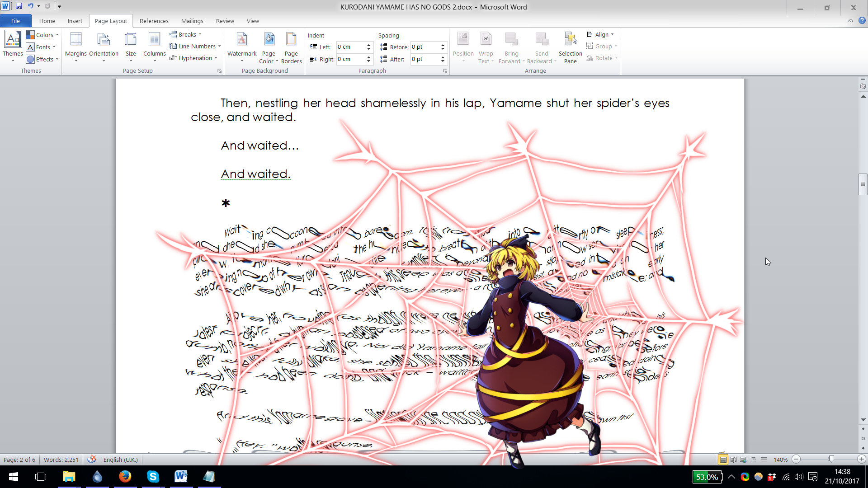Switch to Full Screen Reading view
868x488 pixels.
click(x=733, y=460)
